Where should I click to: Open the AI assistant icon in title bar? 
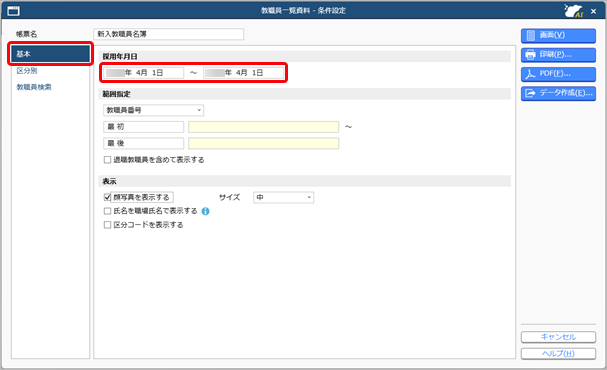573,11
